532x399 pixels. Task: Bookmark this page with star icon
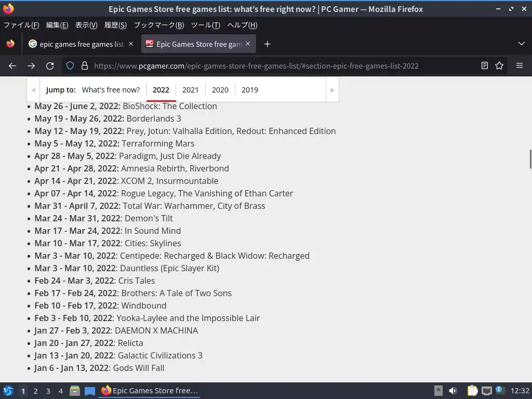tap(499, 66)
